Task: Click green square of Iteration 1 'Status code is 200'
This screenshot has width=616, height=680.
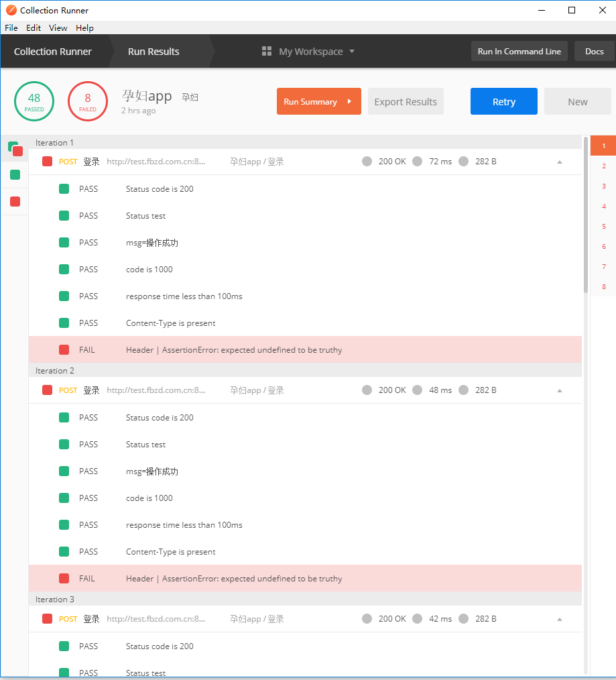Action: click(64, 188)
